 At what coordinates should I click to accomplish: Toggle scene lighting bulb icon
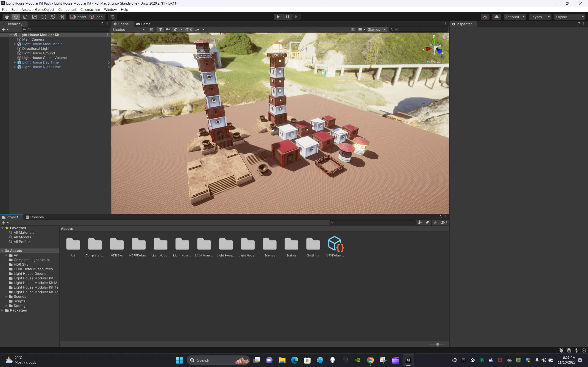160,29
